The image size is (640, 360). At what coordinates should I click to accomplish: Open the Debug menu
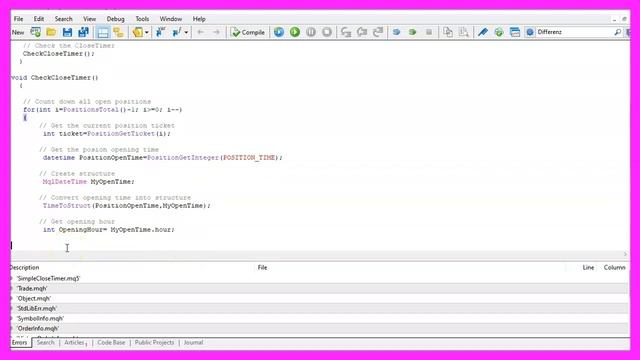[x=116, y=19]
